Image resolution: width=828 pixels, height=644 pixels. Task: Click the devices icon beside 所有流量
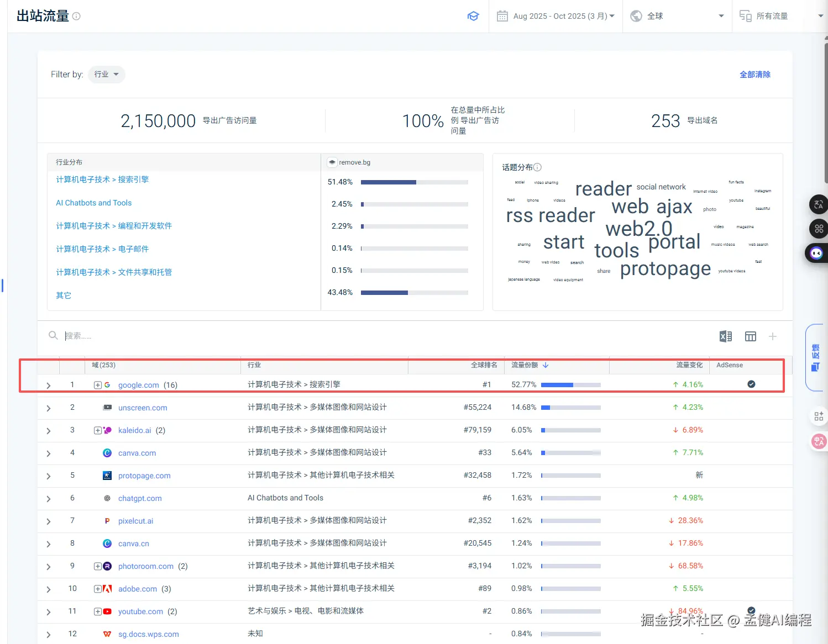(746, 16)
